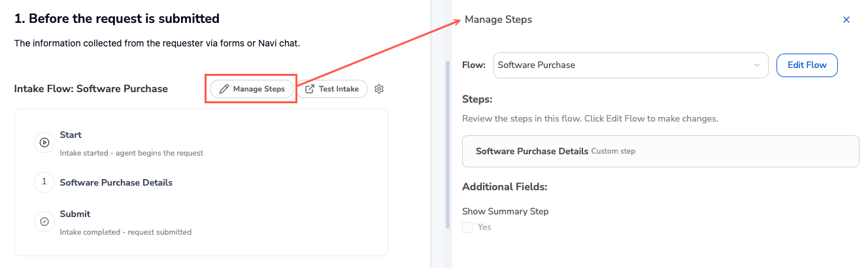This screenshot has height=268, width=868.
Task: Click the Manage Steps button
Action: click(252, 89)
